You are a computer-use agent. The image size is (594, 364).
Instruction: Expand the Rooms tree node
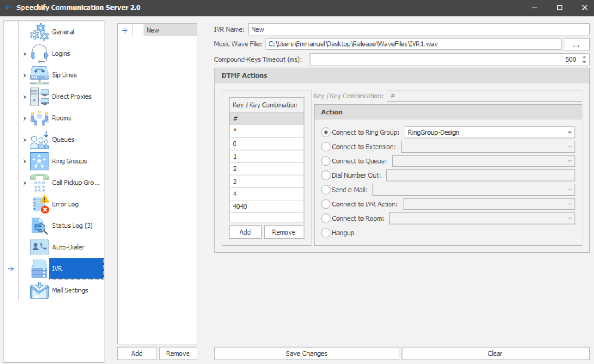pyautogui.click(x=25, y=118)
